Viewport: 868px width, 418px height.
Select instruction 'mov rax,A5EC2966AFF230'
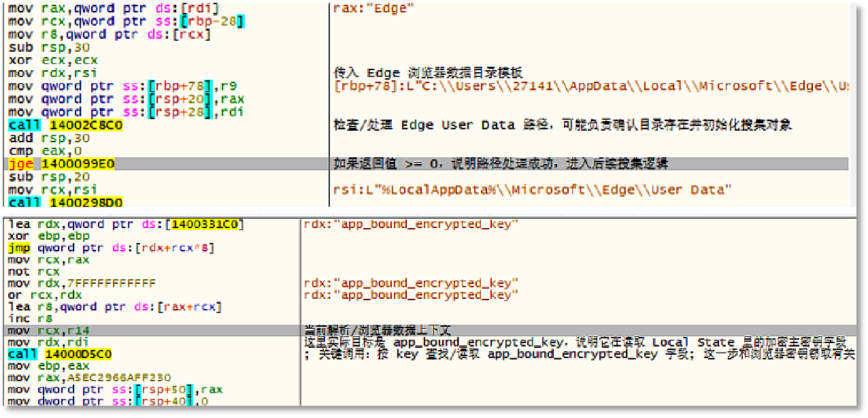[89, 377]
